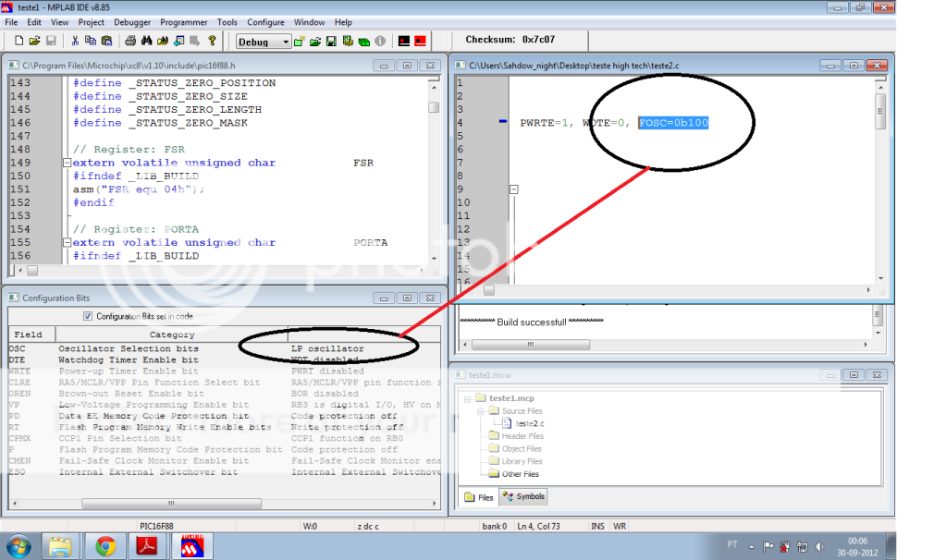Open the Edit menu

(34, 22)
